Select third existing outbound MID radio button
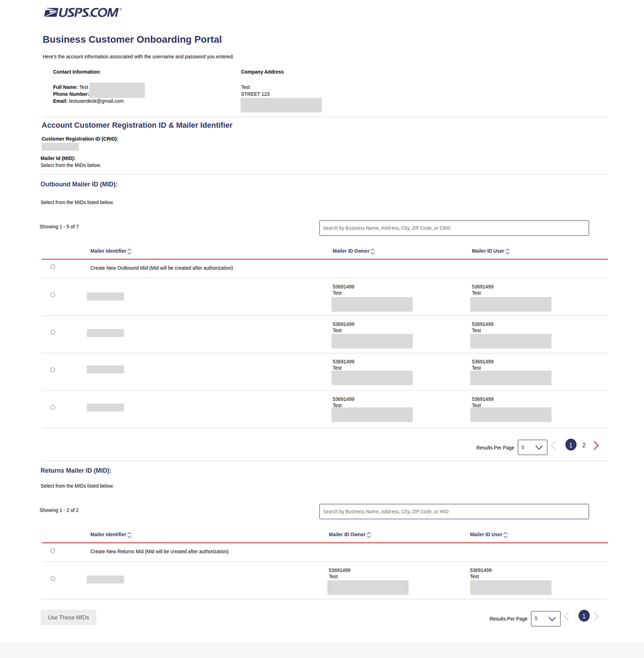The width and height of the screenshot is (644, 658). pyautogui.click(x=53, y=370)
